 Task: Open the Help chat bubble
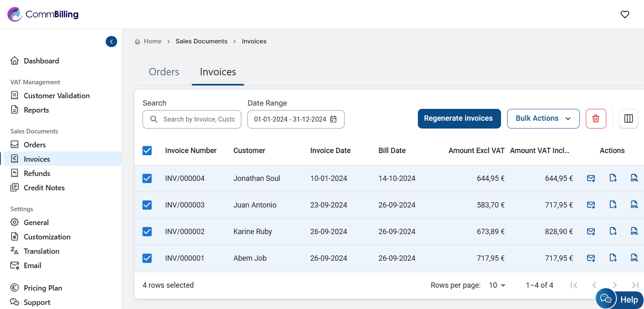click(619, 299)
